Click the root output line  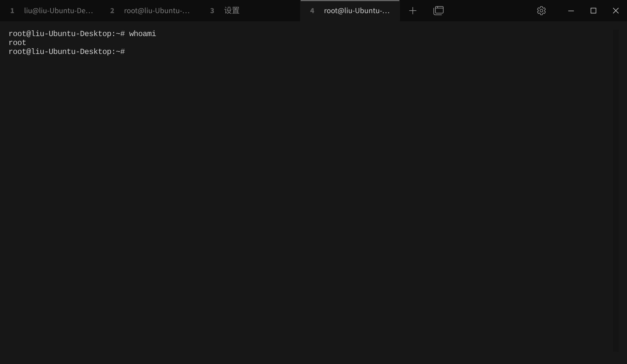[x=17, y=43]
